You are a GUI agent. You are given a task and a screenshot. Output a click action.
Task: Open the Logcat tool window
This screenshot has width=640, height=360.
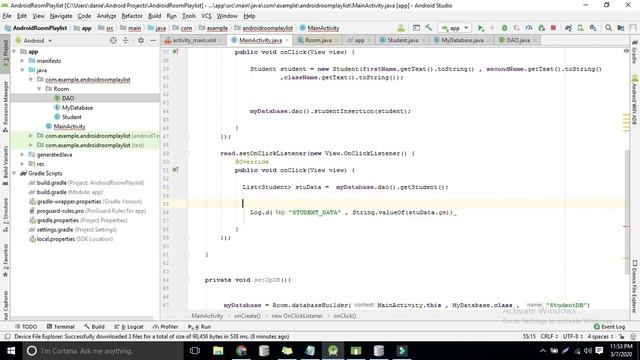point(129,327)
